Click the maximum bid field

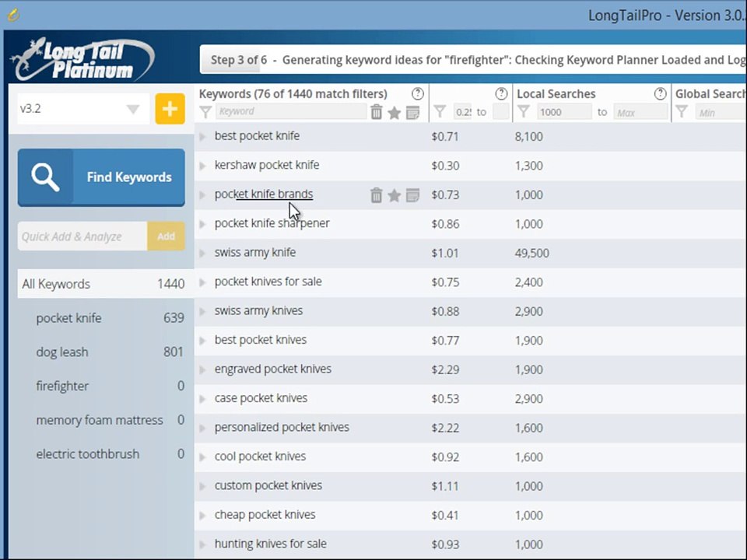pos(500,112)
